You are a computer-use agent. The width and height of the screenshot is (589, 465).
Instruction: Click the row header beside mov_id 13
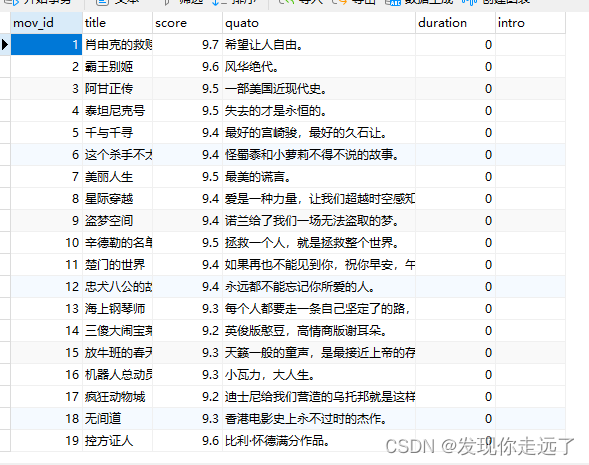tap(5, 309)
